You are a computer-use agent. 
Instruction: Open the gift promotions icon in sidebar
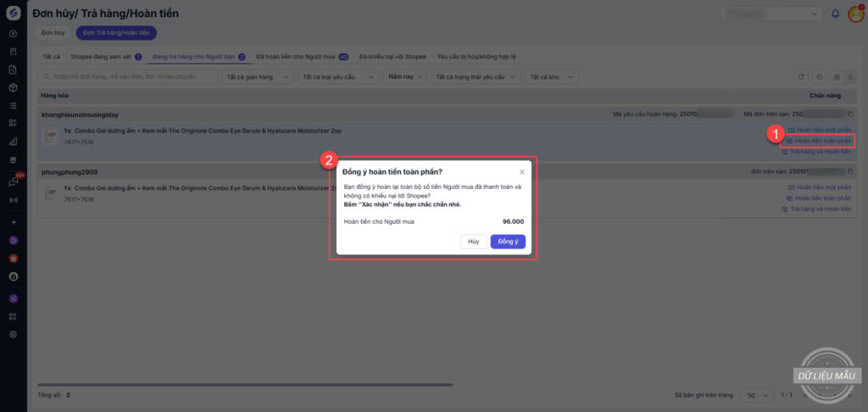tap(14, 159)
